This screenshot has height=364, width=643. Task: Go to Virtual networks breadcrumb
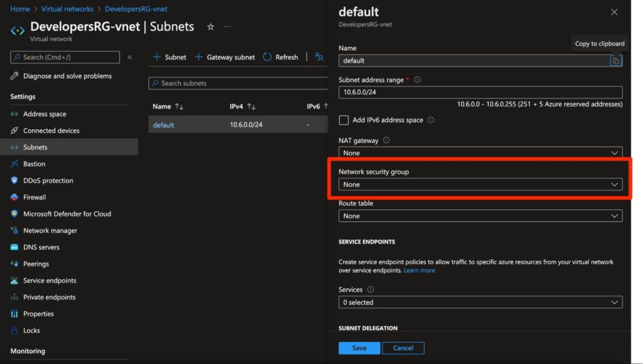pos(67,9)
